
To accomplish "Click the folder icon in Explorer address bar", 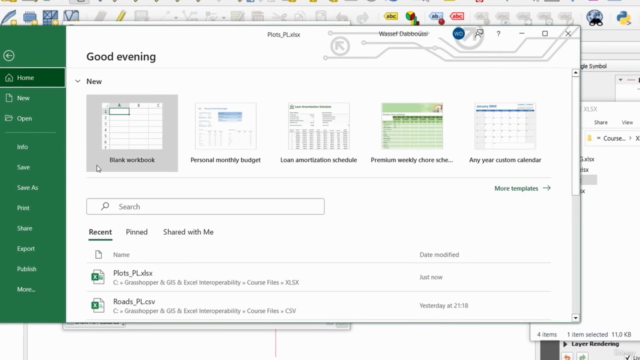I will point(589,138).
